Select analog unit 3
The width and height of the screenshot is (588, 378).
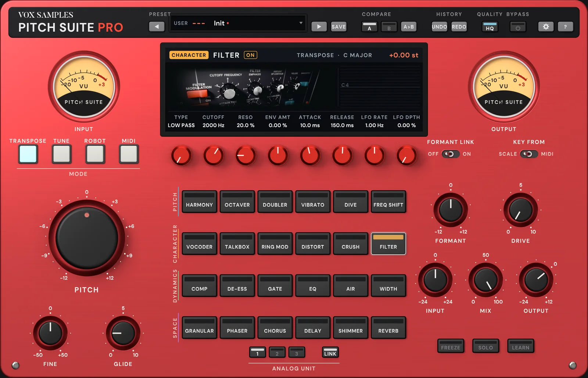click(297, 352)
